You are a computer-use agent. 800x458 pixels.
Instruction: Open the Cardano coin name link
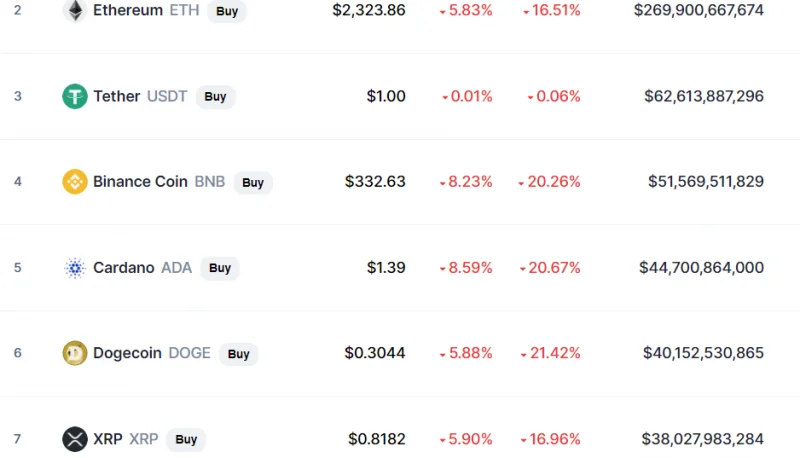coord(123,268)
